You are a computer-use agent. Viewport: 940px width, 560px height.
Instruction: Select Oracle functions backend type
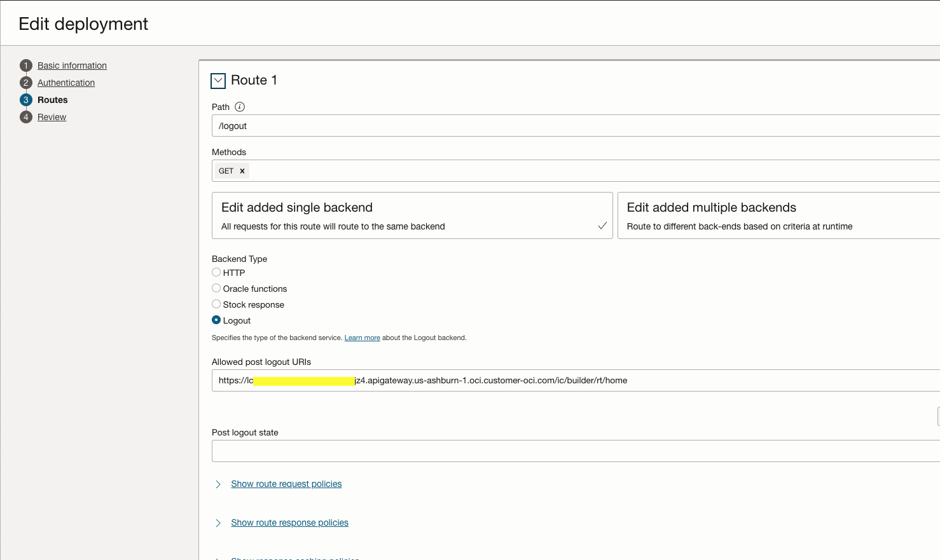click(x=216, y=288)
